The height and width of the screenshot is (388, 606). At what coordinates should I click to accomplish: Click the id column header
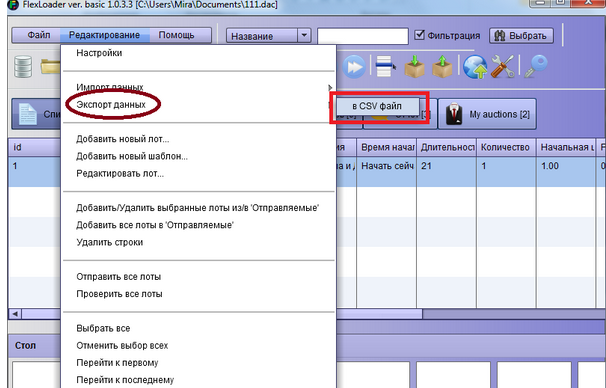click(x=34, y=148)
